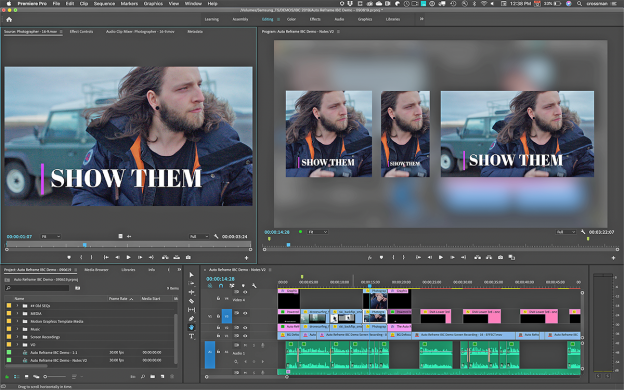Open timeline wrench display settings
The image size is (624, 390).
coord(254,286)
